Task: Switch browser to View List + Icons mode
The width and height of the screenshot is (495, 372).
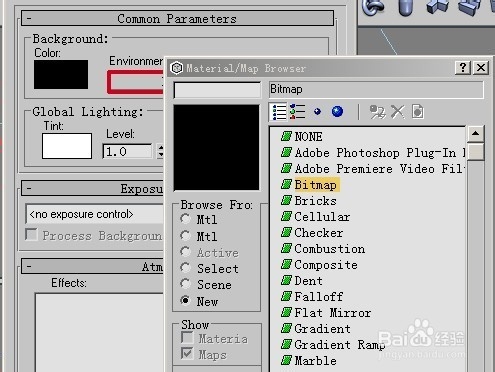Action: [x=297, y=112]
